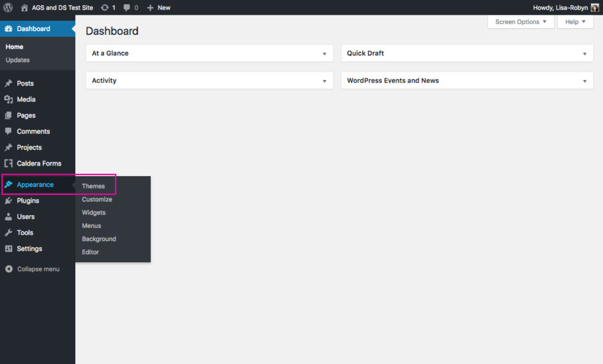
Task: Click the Updates link under Dashboard
Action: click(18, 60)
